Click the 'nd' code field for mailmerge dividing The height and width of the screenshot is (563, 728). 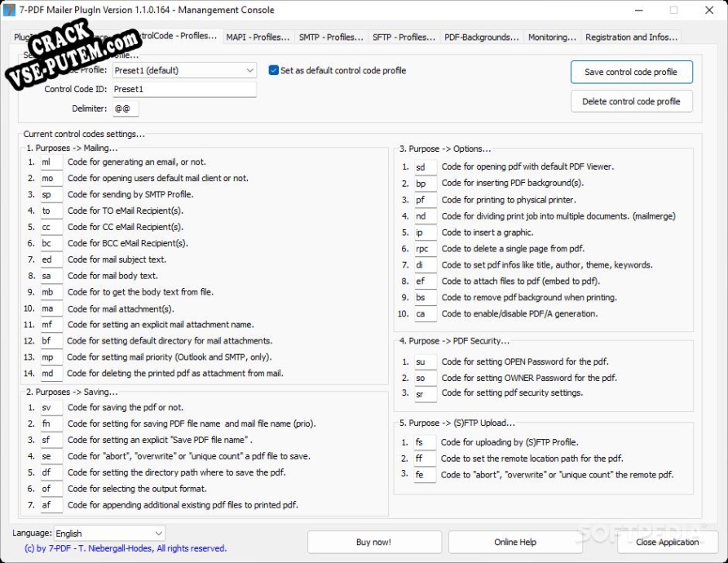[x=426, y=216]
